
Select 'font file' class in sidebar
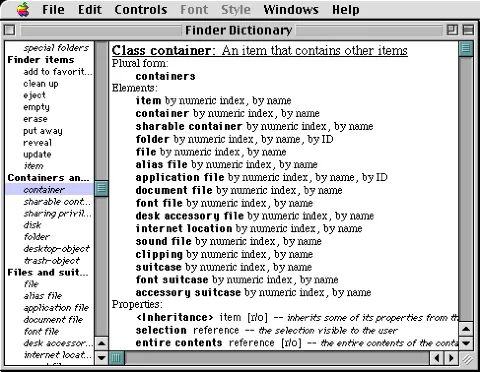[x=41, y=331]
